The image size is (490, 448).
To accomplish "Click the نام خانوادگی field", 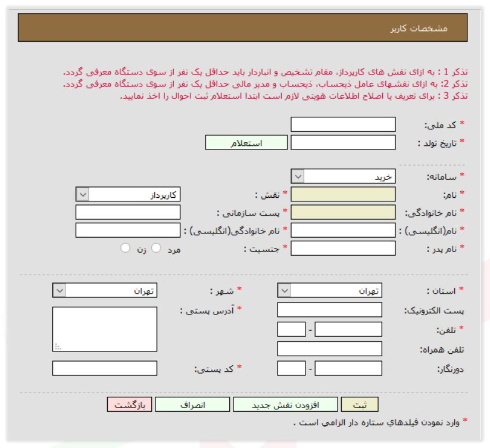I will coord(343,212).
